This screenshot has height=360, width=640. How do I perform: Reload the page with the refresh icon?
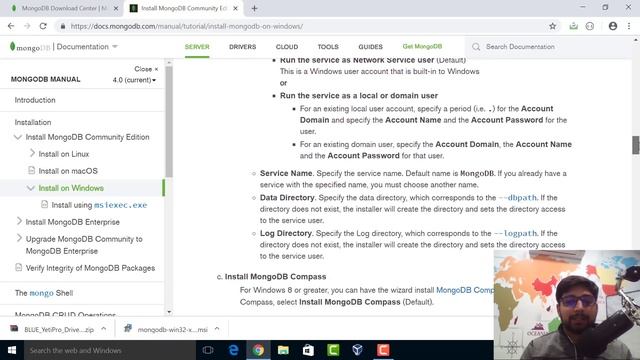tap(43, 26)
